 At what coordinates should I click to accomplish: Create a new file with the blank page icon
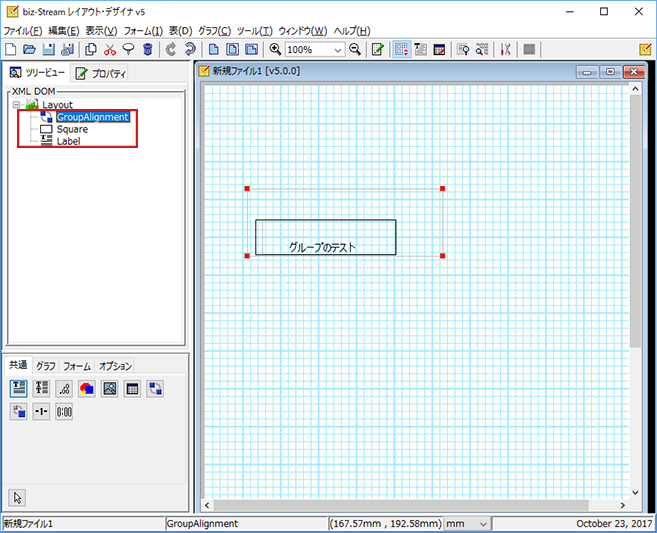10,49
